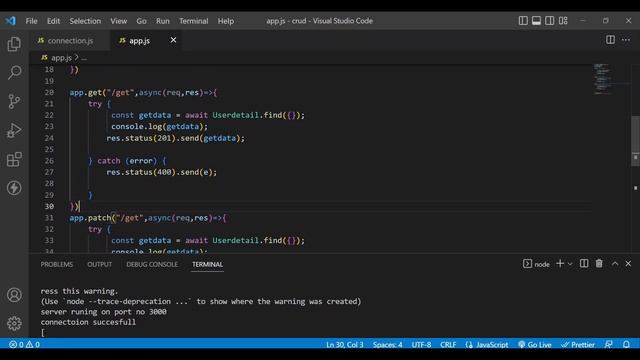Open the launch profile dropdown arrow
The height and width of the screenshot is (360, 640).
point(570,264)
